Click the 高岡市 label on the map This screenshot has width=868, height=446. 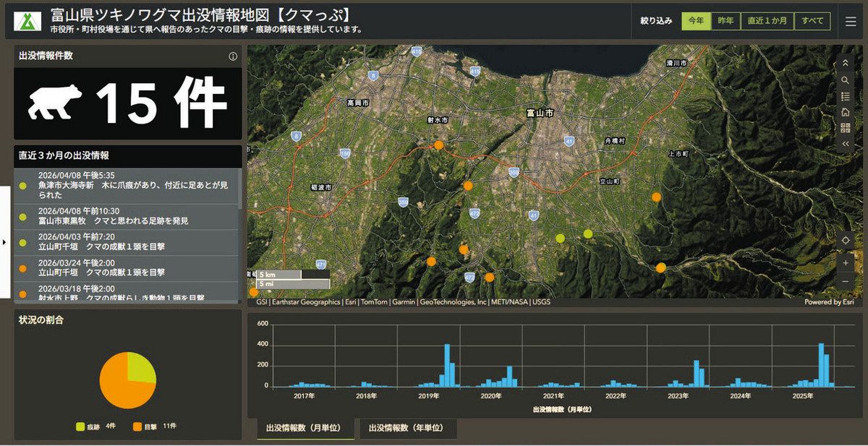tap(357, 103)
